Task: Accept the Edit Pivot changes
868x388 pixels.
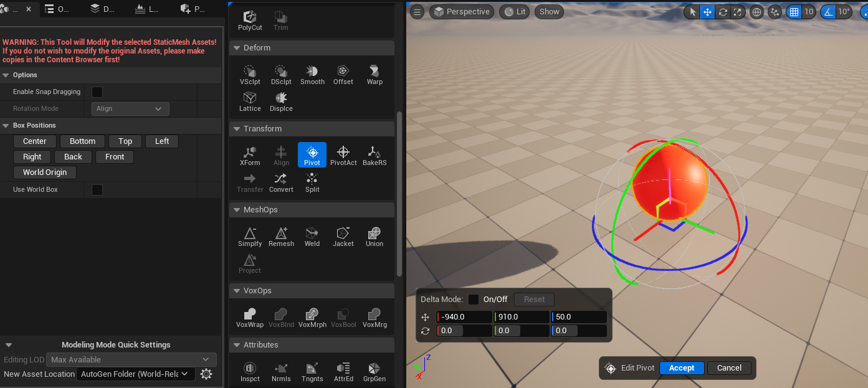Action: (x=682, y=368)
